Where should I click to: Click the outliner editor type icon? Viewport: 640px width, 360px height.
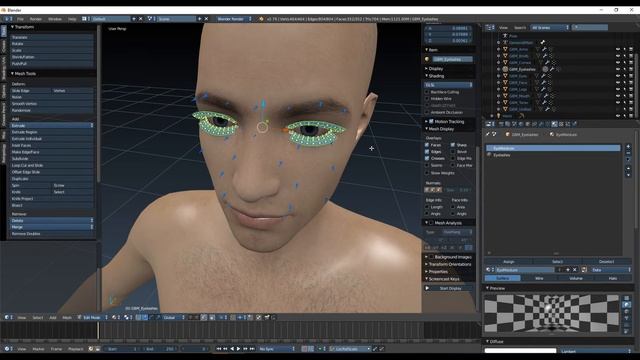point(489,27)
